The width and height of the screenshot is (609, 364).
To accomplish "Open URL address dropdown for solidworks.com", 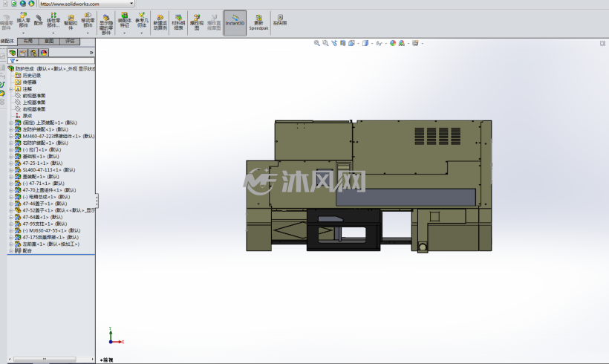I will coord(131,4).
